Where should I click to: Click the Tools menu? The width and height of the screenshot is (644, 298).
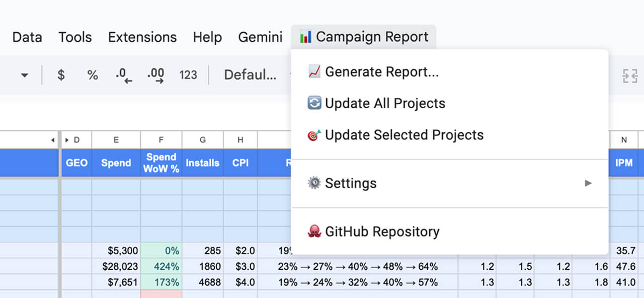point(75,37)
